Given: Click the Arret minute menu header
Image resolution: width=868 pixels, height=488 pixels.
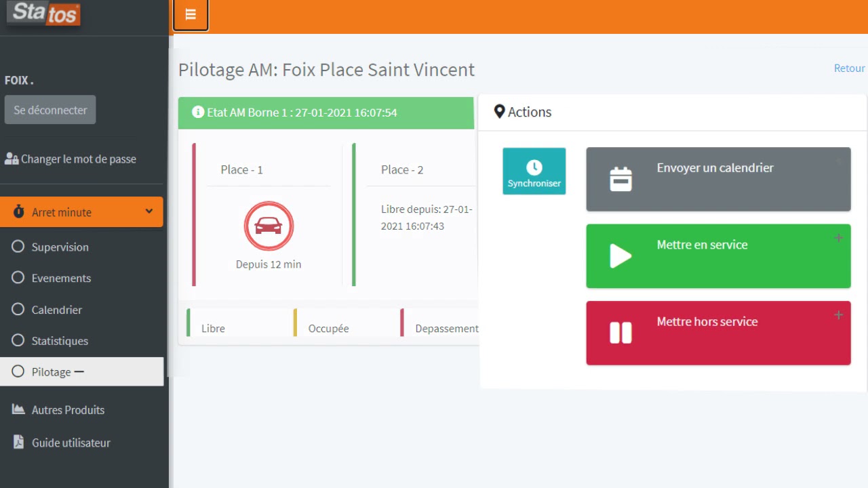Looking at the screenshot, I should click(x=81, y=212).
